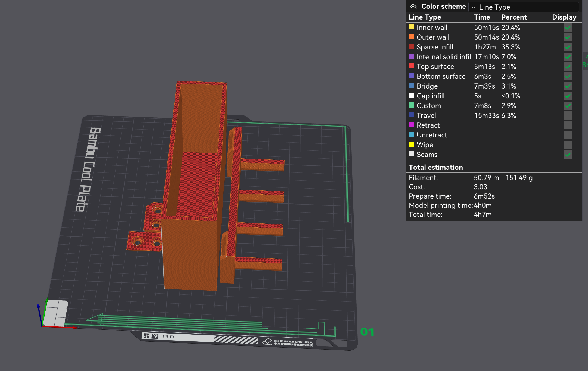Click the filament length 50.79 m
Image resolution: width=588 pixels, height=371 pixels.
tap(486, 178)
